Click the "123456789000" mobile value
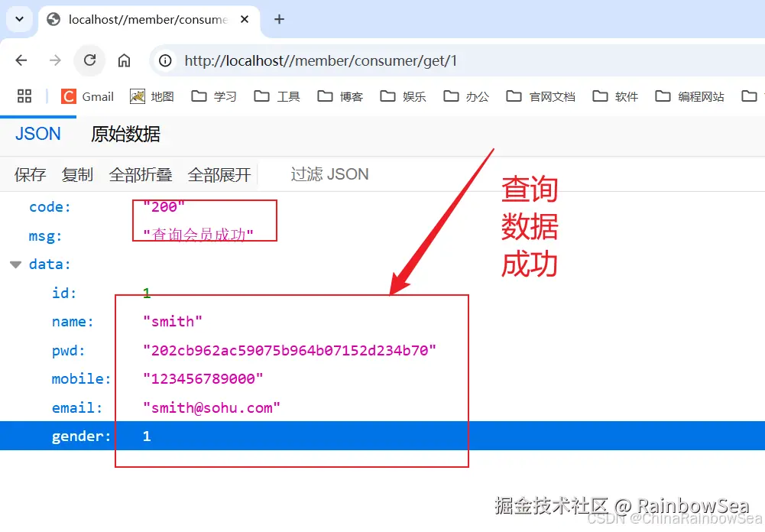The width and height of the screenshot is (765, 532). coord(203,379)
